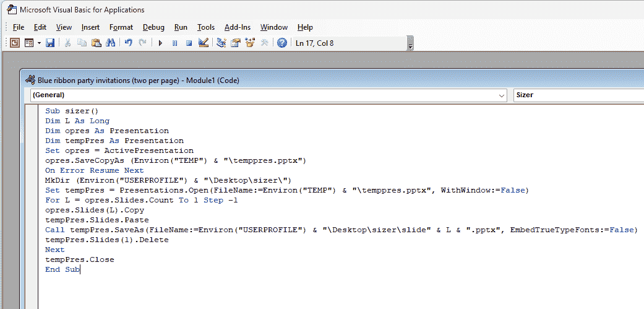Click the toolbar options overflow arrow

tap(410, 43)
